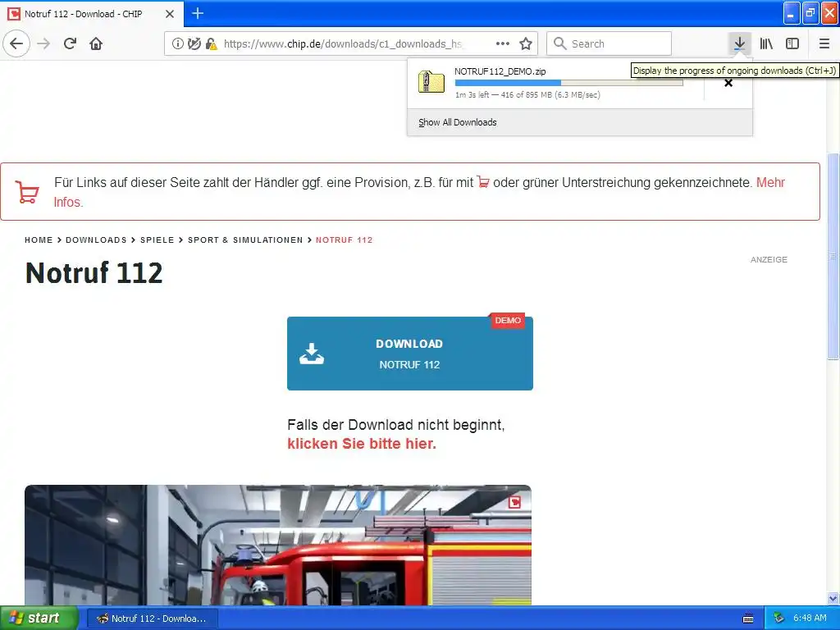Click the system tray network icon
840x630 pixels.
click(x=778, y=619)
